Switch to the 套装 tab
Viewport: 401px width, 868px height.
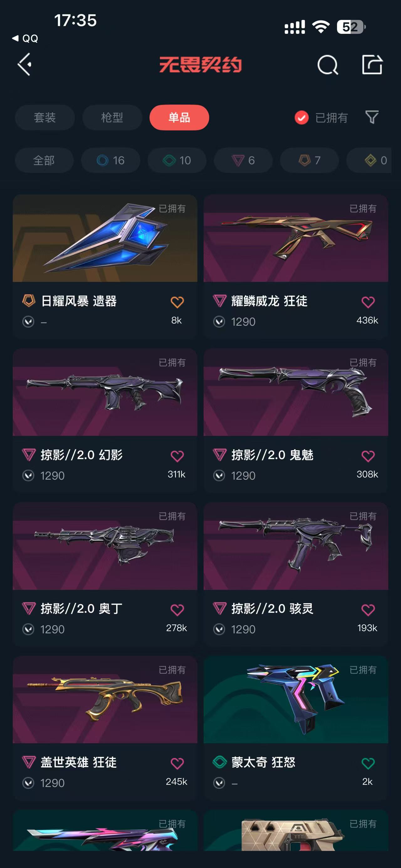[x=45, y=118]
